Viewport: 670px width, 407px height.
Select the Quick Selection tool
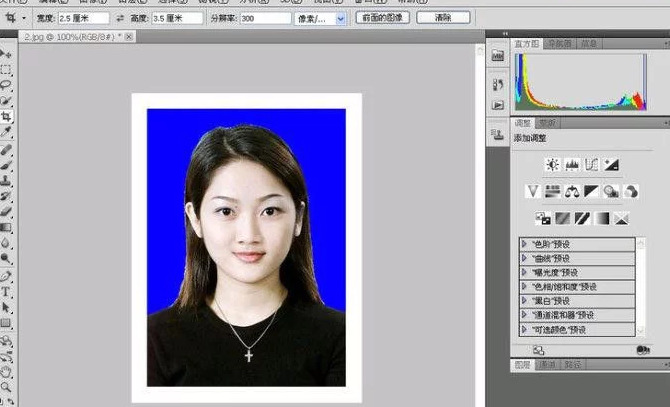click(x=6, y=100)
